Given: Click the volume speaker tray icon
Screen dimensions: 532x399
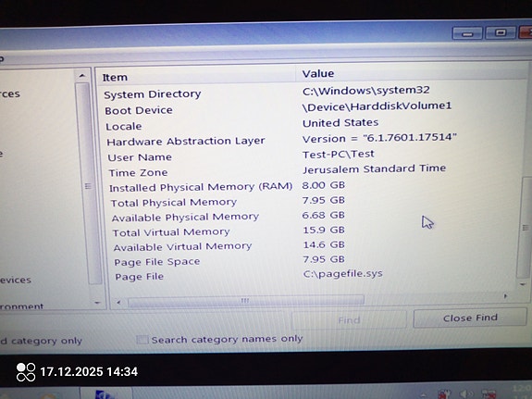Looking at the screenshot, I should coord(466,393).
